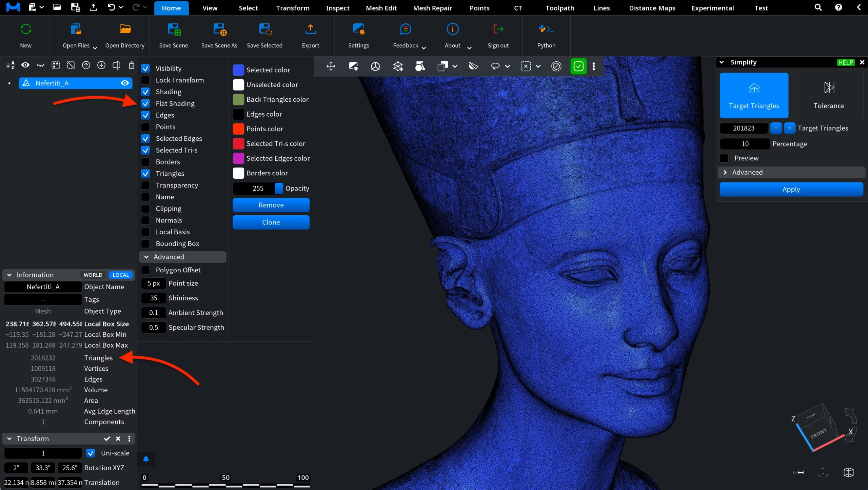Click the Opacity slider handle

coord(279,188)
